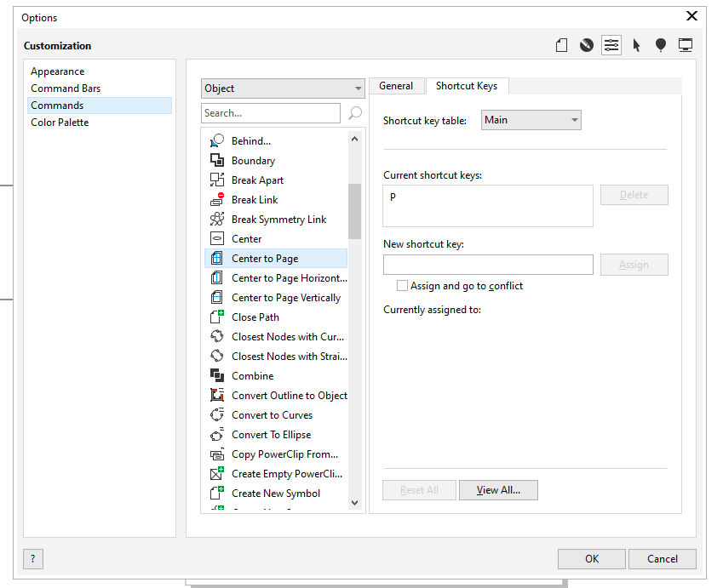The image size is (723, 588).
Task: Enable Assign and go to conflict
Action: pyautogui.click(x=403, y=286)
